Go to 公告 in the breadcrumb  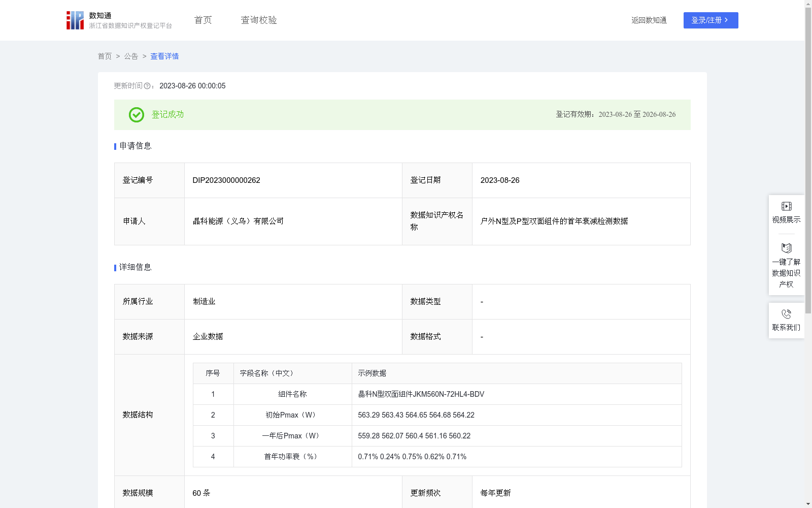click(x=131, y=56)
